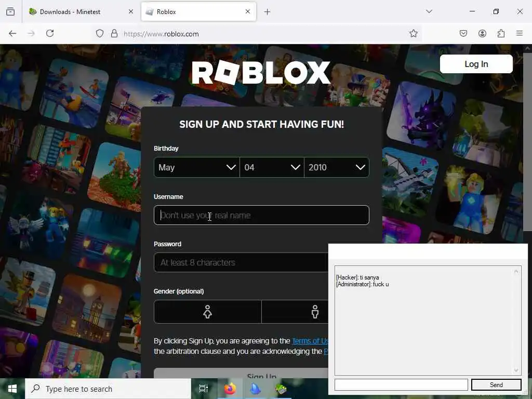
Task: Open the birthday month dropdown May
Action: (197, 167)
